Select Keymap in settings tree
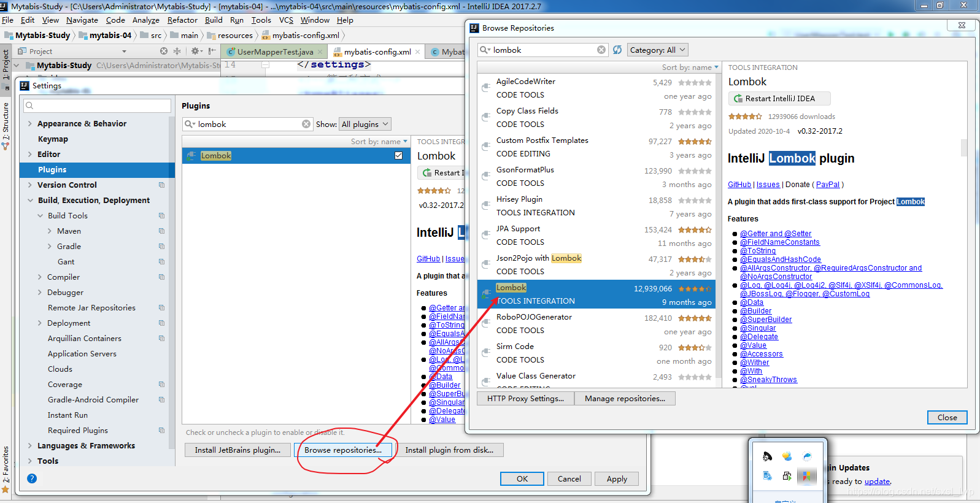 [53, 139]
